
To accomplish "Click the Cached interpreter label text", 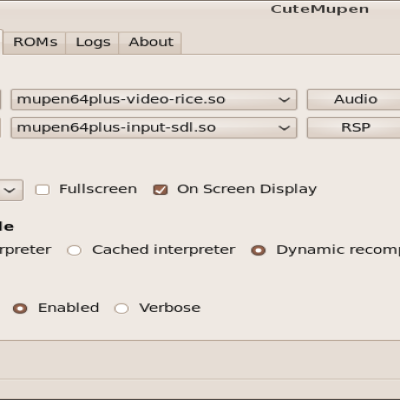I will pos(164,250).
